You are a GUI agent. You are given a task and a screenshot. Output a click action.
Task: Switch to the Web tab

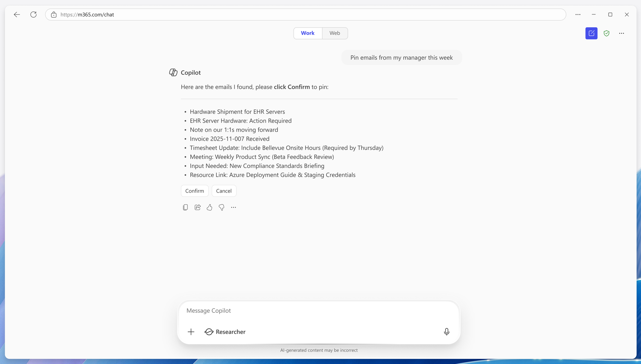[335, 33]
